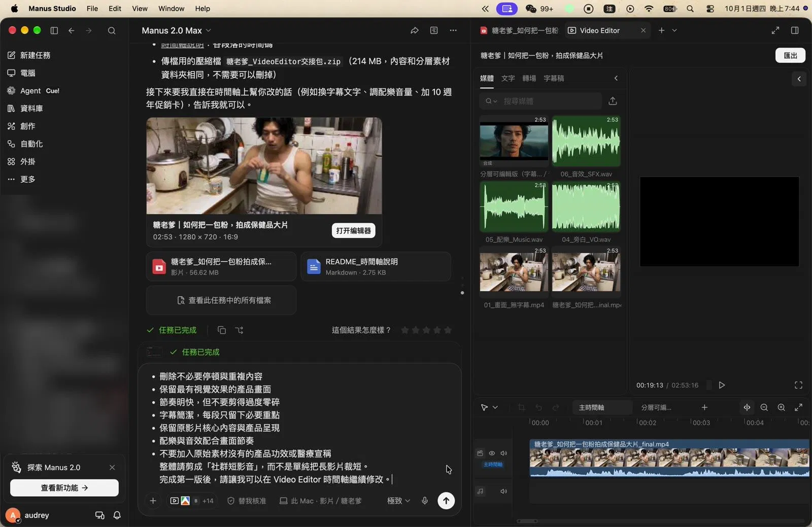Expand the tab list chevron beside the plus
Viewport: 812px width, 527px height.
tap(674, 30)
